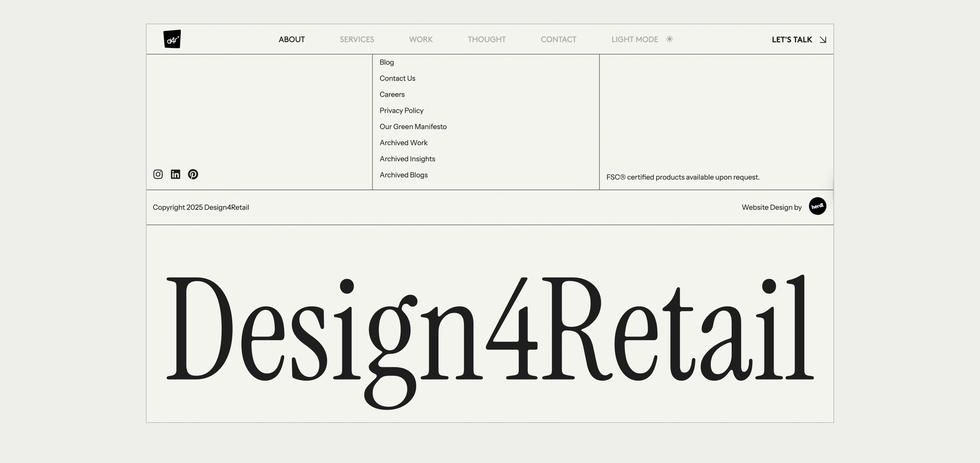
Task: Open the Careers footer link
Action: pyautogui.click(x=392, y=94)
